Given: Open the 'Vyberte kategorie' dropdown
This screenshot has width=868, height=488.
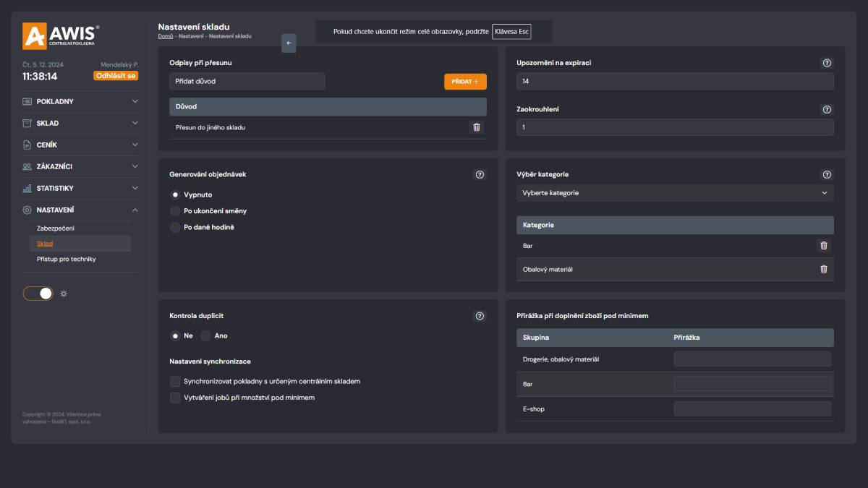Looking at the screenshot, I should [x=674, y=193].
